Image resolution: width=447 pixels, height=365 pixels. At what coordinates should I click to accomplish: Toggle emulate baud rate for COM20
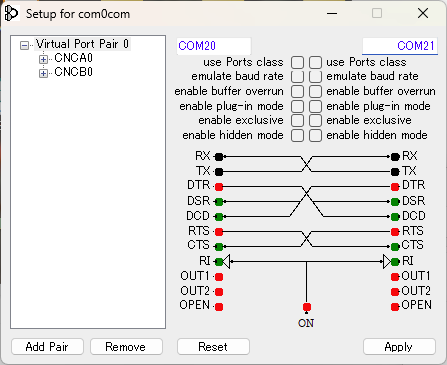(297, 77)
